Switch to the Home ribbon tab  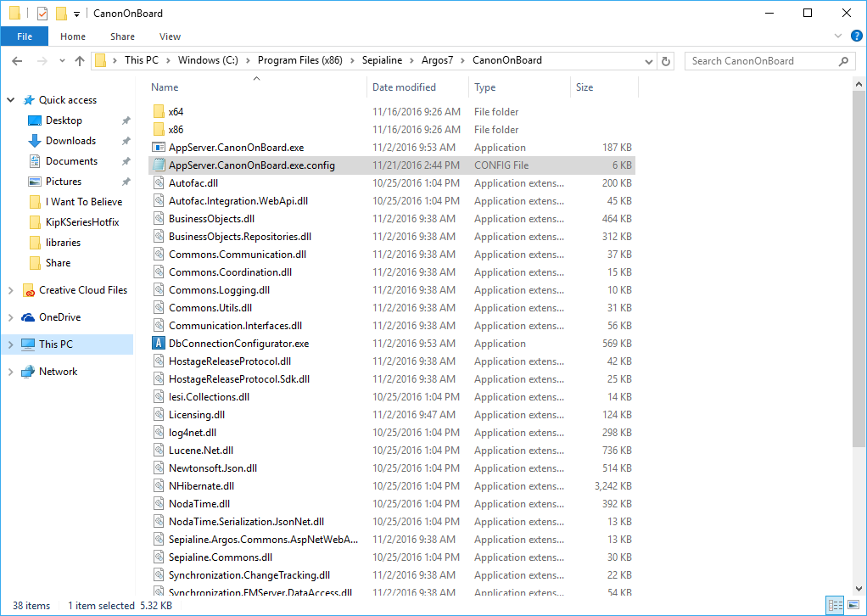[x=73, y=36]
